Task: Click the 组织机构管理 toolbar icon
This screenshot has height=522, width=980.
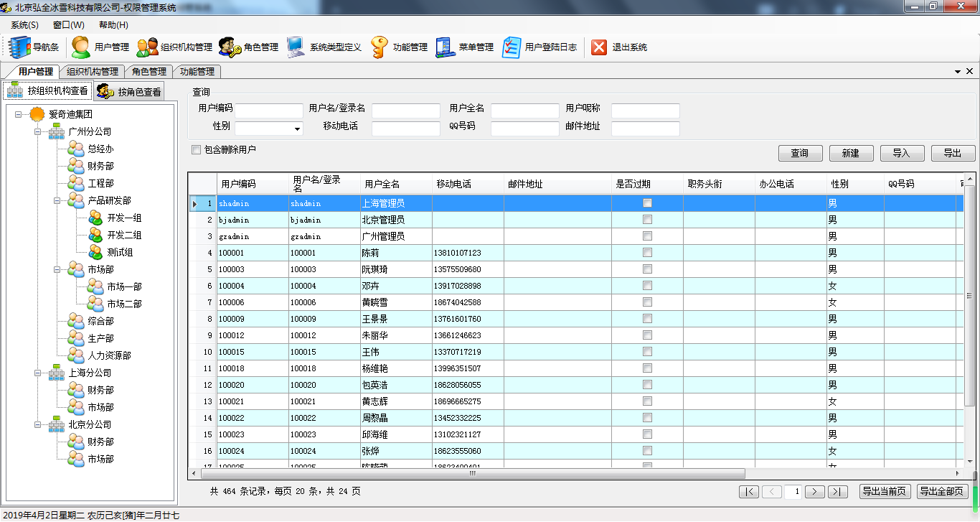Action: (148, 47)
